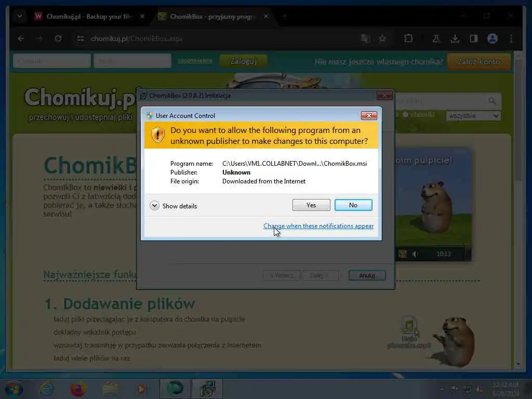Launch Firefox from taskbar
Viewport: 532px width, 399px height.
pos(78,389)
